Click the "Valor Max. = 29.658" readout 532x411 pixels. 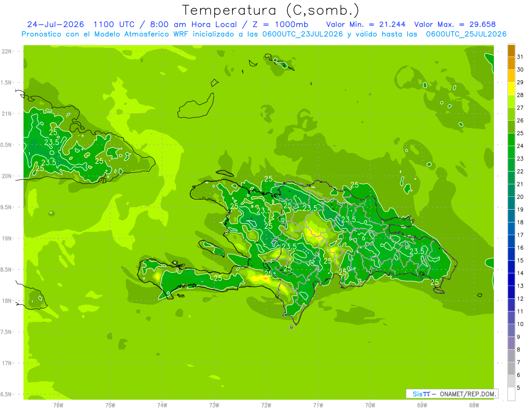(x=455, y=24)
